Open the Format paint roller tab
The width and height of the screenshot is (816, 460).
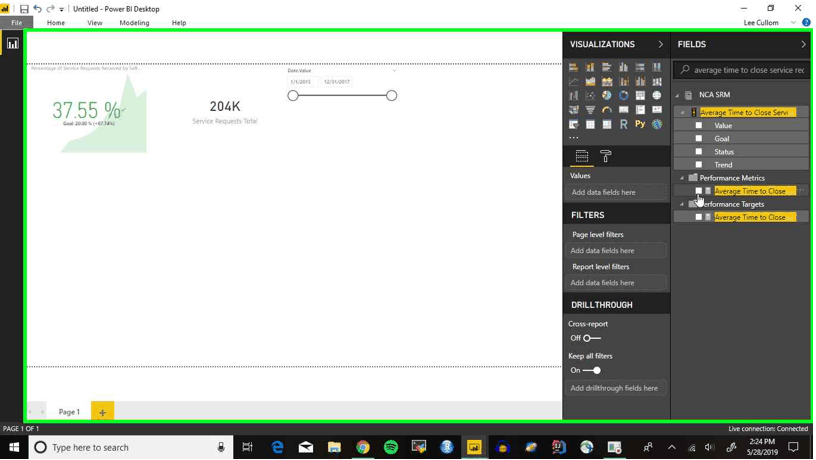tap(606, 156)
